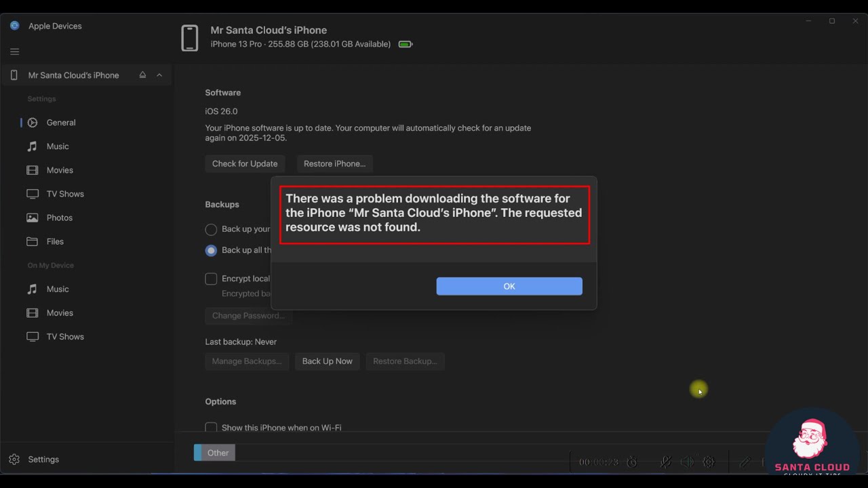The image size is (868, 488).
Task: Open Music icon under Settings section
Action: 32,146
